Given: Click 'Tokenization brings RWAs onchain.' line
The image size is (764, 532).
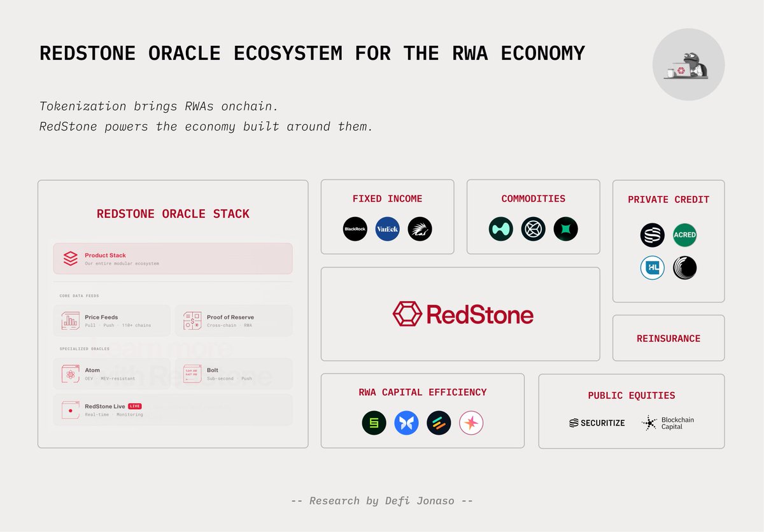Looking at the screenshot, I should [x=159, y=106].
